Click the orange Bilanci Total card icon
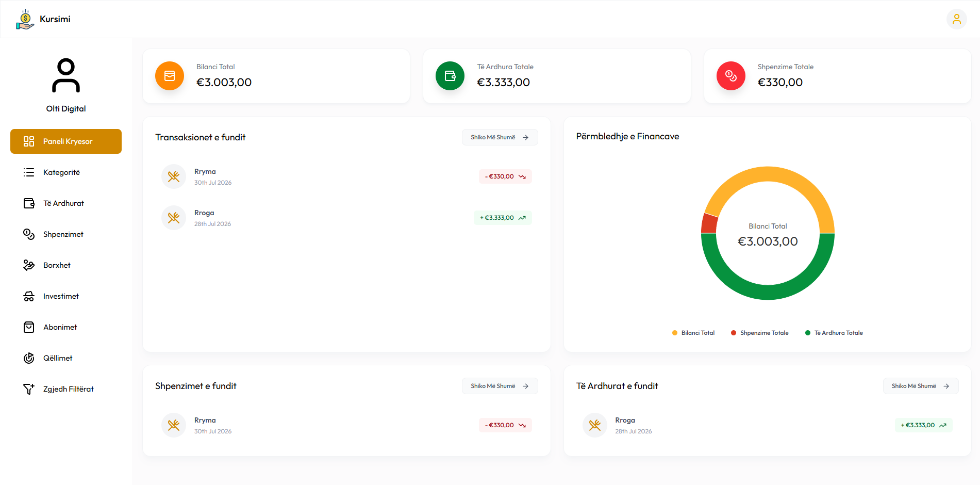 point(170,76)
